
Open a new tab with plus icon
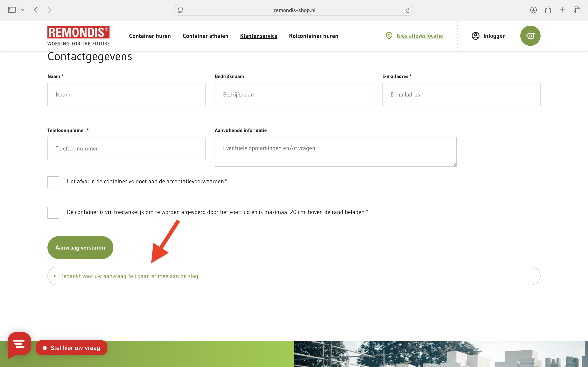click(x=562, y=10)
